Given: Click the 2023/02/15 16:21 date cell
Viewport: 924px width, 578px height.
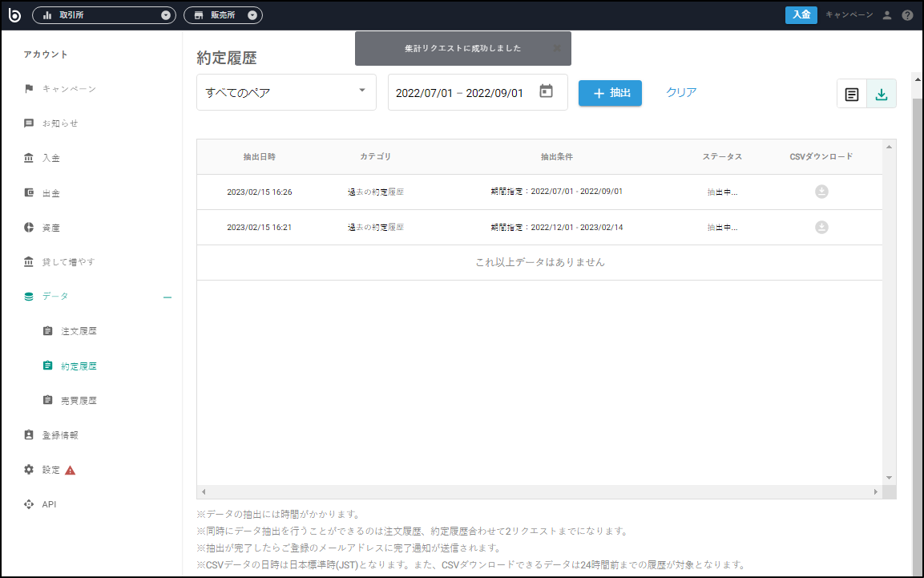Looking at the screenshot, I should tap(260, 228).
